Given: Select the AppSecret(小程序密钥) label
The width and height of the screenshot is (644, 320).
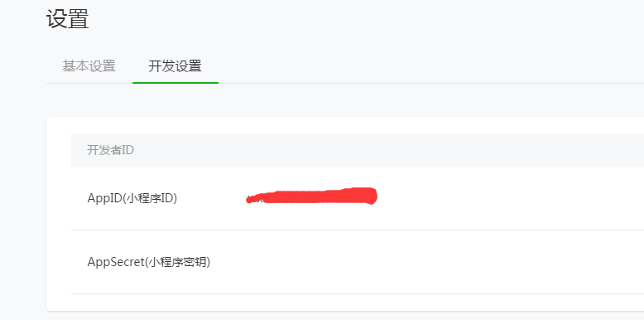Looking at the screenshot, I should coord(149,262).
